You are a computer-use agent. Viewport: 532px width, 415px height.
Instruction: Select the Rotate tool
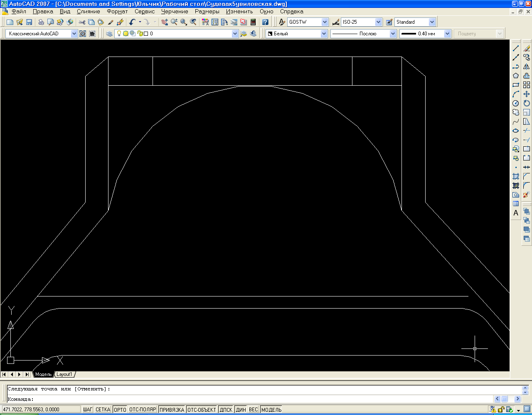pyautogui.click(x=527, y=103)
